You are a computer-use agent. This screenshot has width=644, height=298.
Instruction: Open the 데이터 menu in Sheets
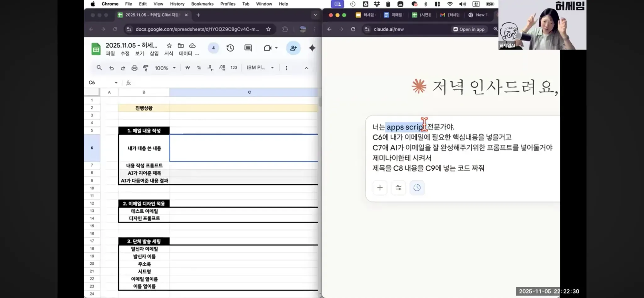[x=186, y=53]
